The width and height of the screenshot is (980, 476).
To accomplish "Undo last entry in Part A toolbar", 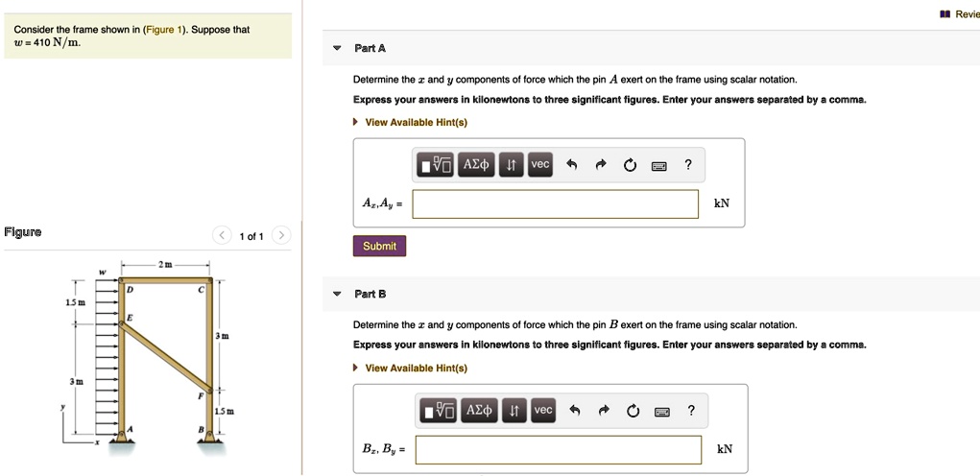I will point(571,165).
